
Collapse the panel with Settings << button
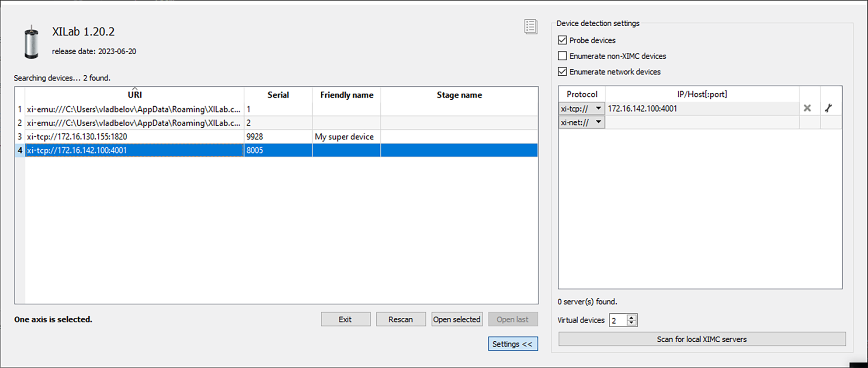[513, 344]
